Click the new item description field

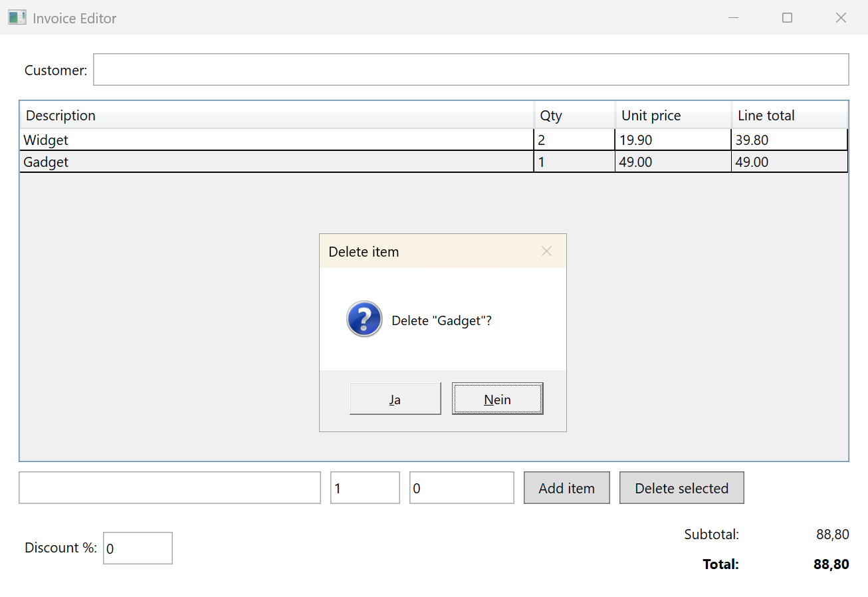coord(169,488)
